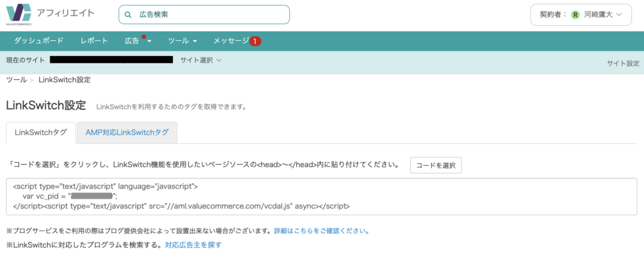
Task: Click inside the script code text box
Action: pyautogui.click(x=321, y=196)
